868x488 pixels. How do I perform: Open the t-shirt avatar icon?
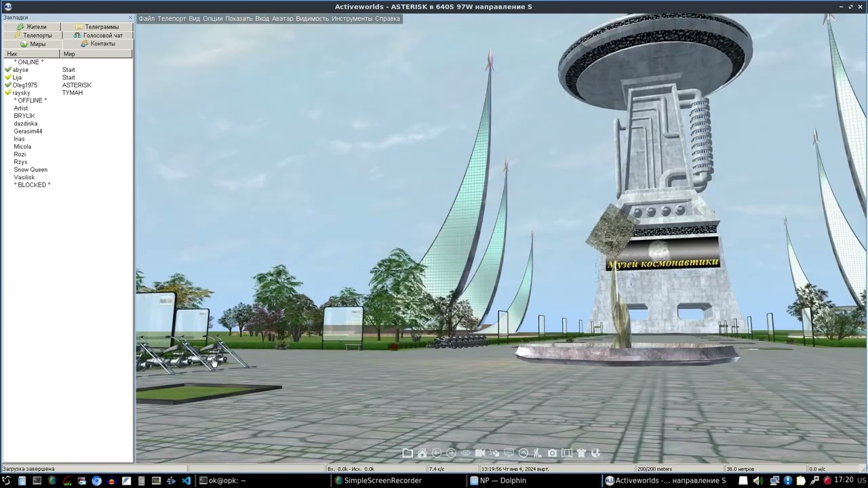click(581, 453)
